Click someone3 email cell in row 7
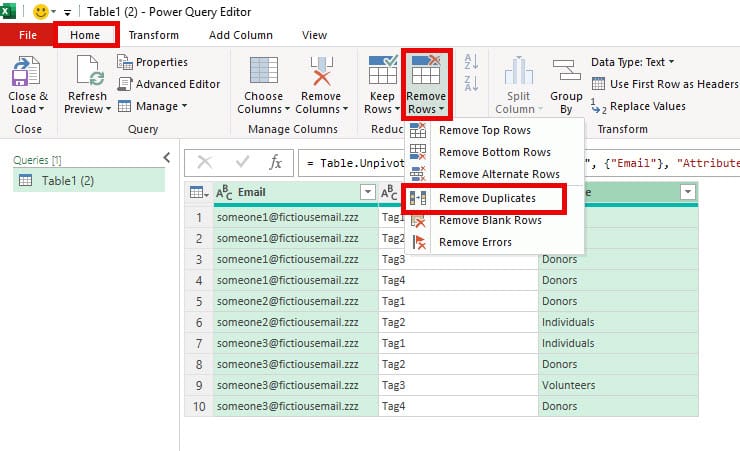740x451 pixels. coord(295,343)
